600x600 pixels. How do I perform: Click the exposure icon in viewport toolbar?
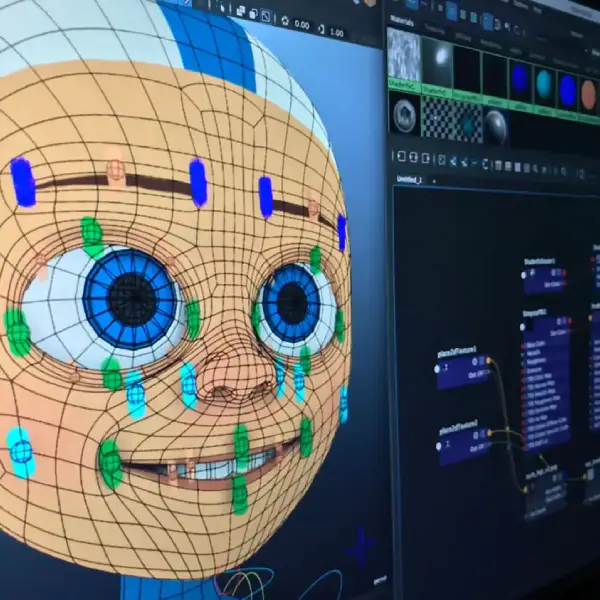[285, 20]
